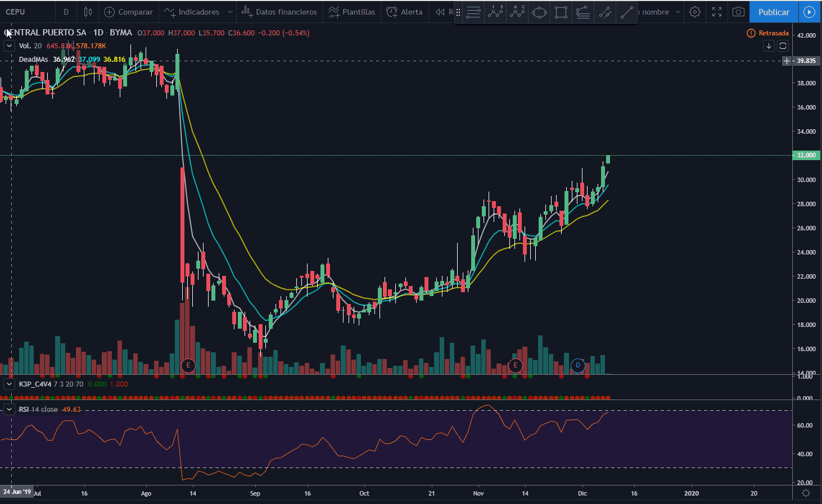
Task: Click the 24 Jun '19 date label
Action: (x=17, y=492)
